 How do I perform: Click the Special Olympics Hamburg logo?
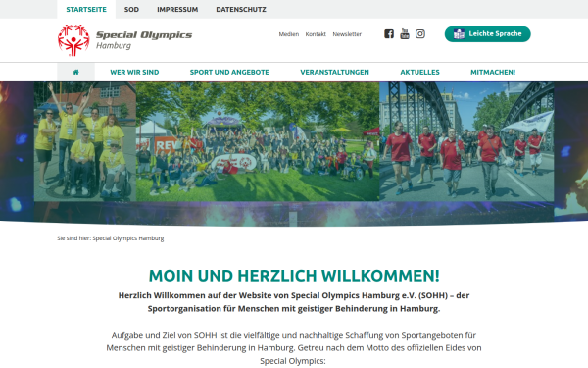tap(124, 40)
